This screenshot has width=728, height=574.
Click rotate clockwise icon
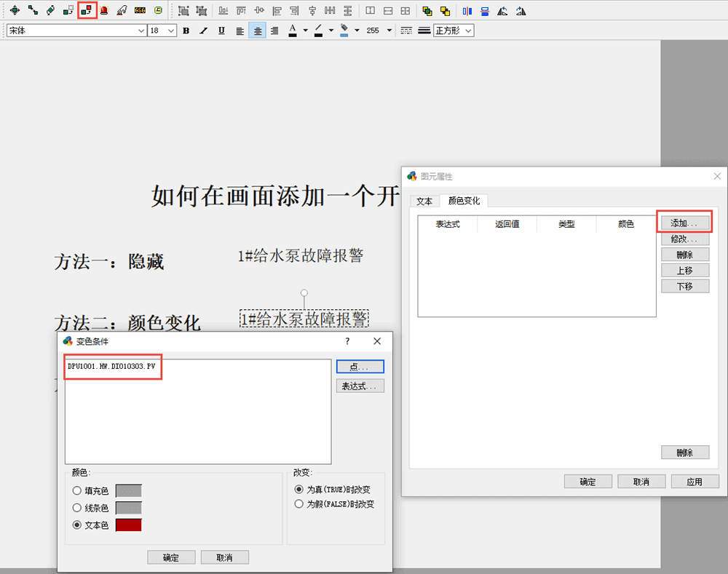tap(521, 11)
